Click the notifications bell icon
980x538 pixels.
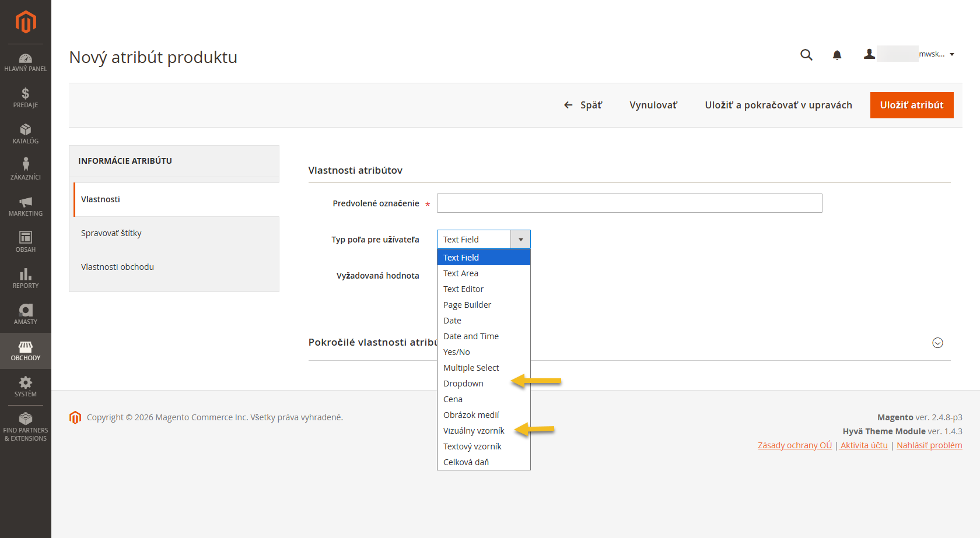836,55
